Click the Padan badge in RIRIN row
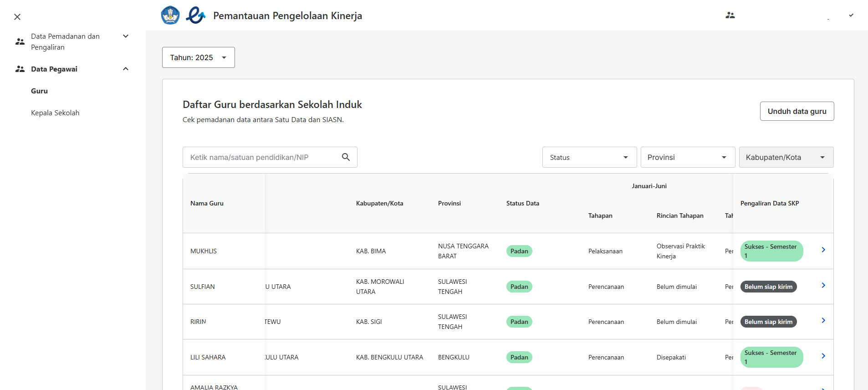This screenshot has width=868, height=390. click(x=519, y=322)
